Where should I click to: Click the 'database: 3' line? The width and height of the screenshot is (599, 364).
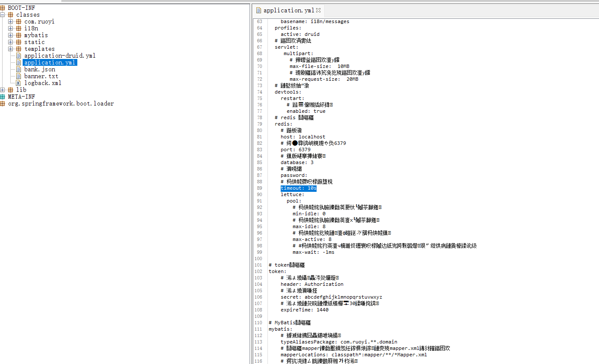[297, 162]
